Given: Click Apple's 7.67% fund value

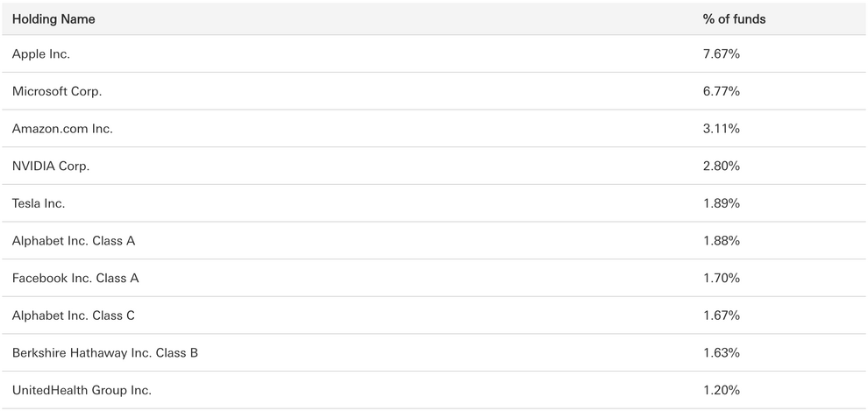Looking at the screenshot, I should click(722, 54).
